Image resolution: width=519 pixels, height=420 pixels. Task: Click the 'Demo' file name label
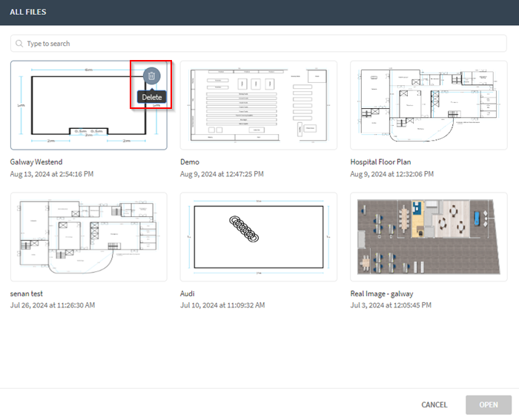[190, 161]
